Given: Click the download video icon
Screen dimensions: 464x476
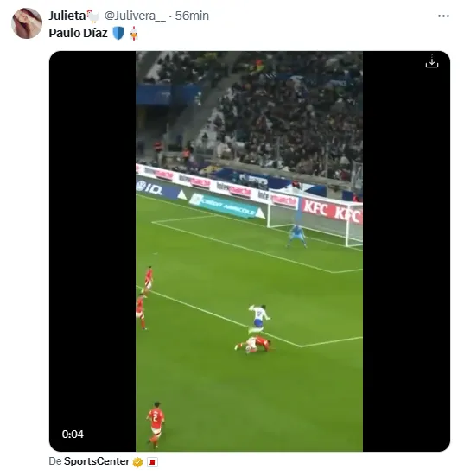Looking at the screenshot, I should coord(432,61).
